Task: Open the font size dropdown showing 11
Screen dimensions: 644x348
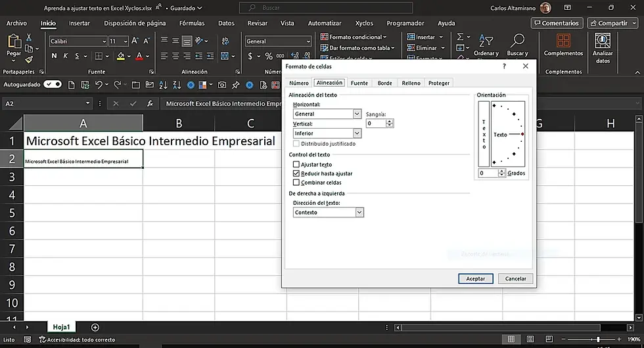Action: tap(126, 41)
